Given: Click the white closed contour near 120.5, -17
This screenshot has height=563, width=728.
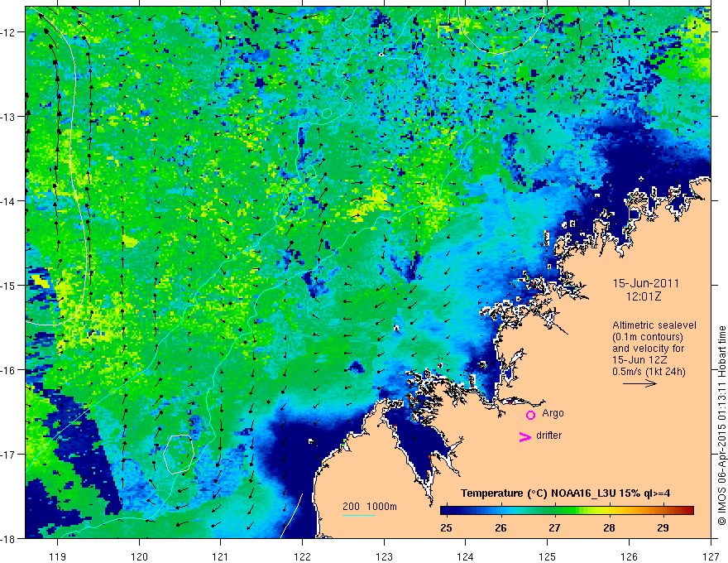Looking at the screenshot, I should click(x=179, y=454).
